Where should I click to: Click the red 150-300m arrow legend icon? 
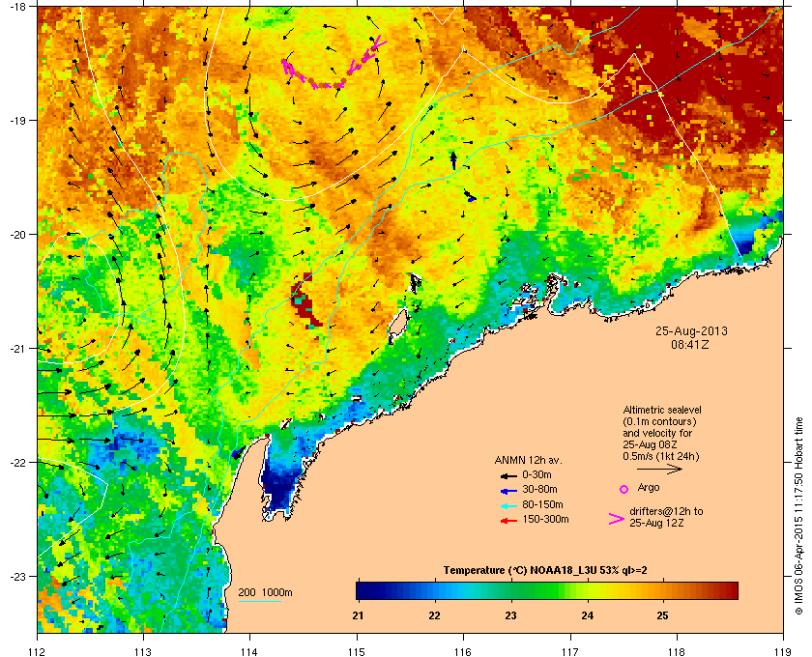click(x=508, y=521)
